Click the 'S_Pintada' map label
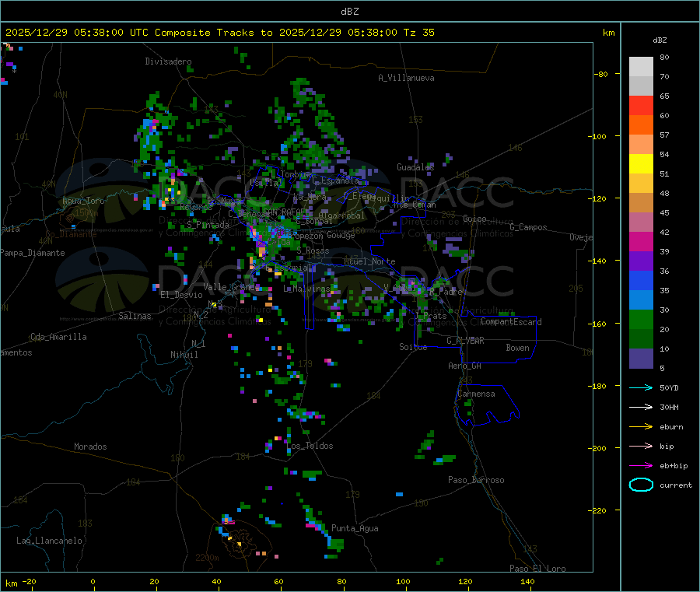The height and width of the screenshot is (592, 700). point(208,225)
